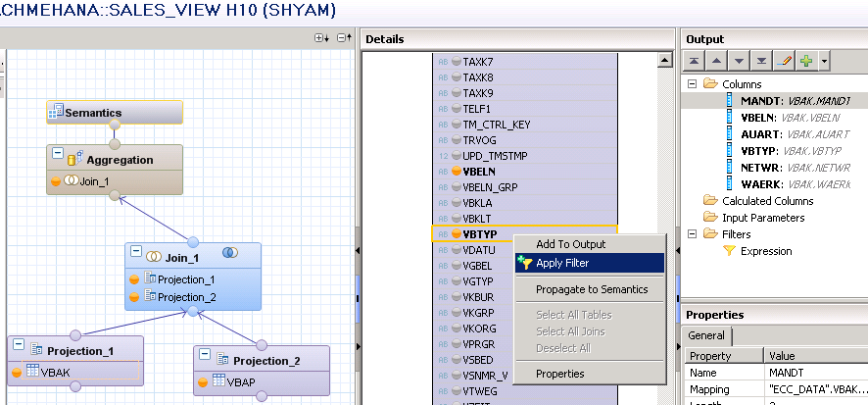Click the expand all nodes icon in scenario panel
Image resolution: width=868 pixels, height=405 pixels.
[x=321, y=38]
